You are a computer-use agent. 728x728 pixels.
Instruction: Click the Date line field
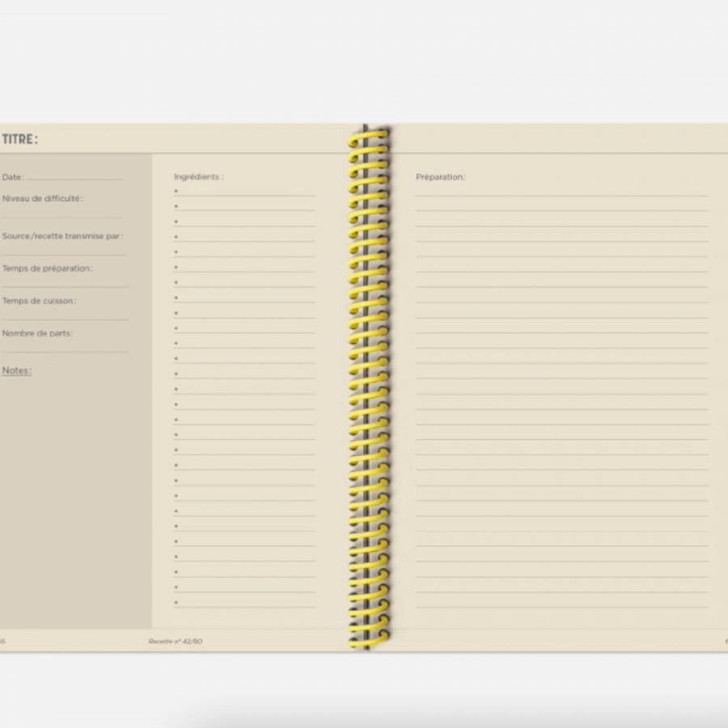click(74, 177)
